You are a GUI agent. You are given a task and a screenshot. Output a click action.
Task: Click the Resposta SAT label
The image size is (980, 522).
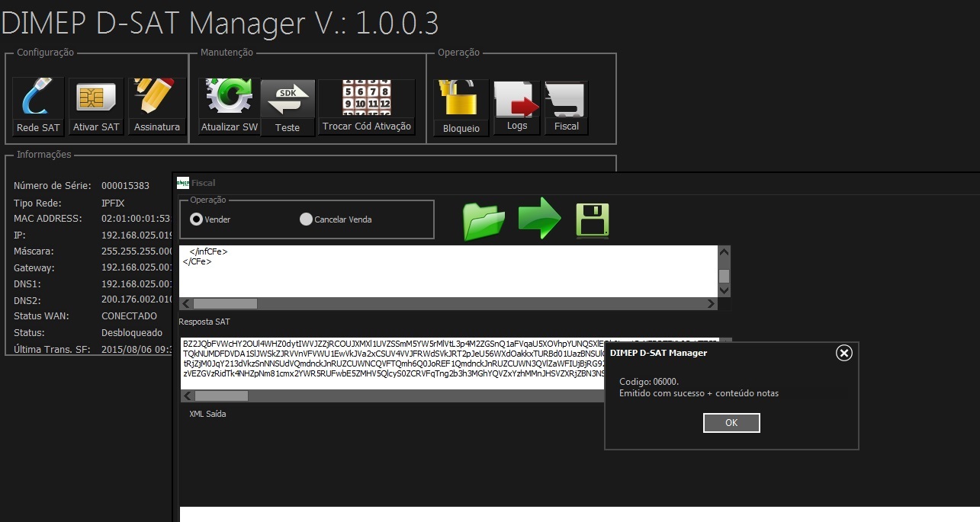204,322
